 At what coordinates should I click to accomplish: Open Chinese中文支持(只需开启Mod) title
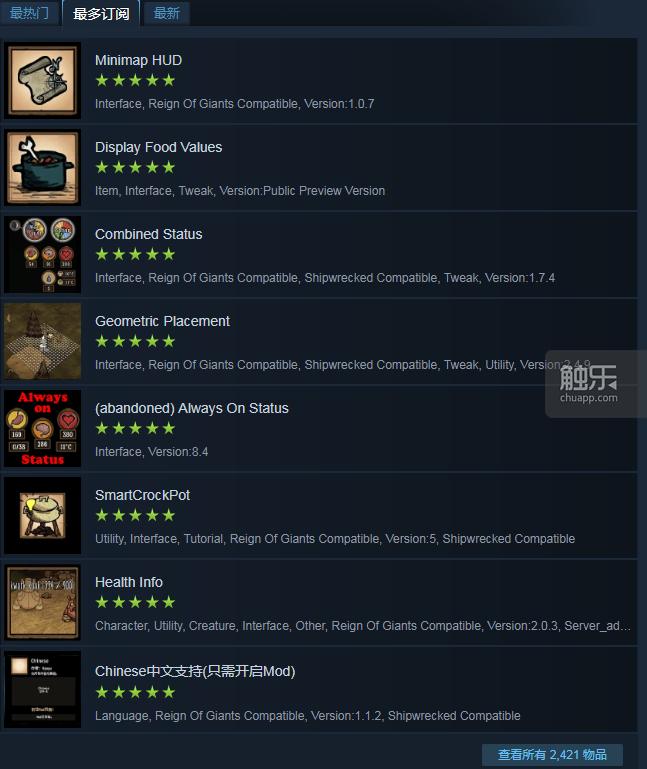pyautogui.click(x=195, y=671)
